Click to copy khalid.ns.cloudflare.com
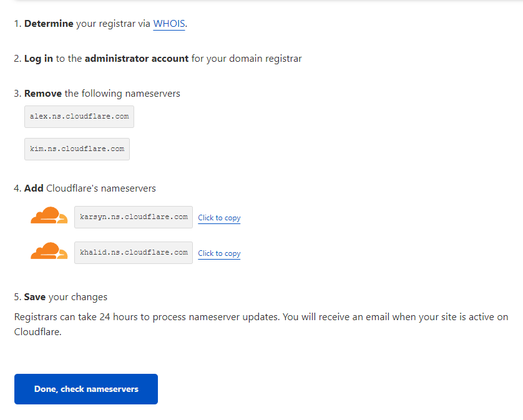Image resolution: width=523 pixels, height=420 pixels. point(219,253)
